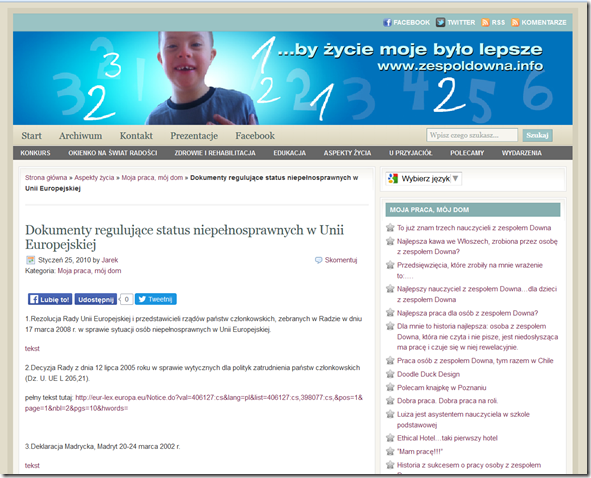This screenshot has width=591, height=478.
Task: Click the Google Translate logo icon
Action: 393,178
